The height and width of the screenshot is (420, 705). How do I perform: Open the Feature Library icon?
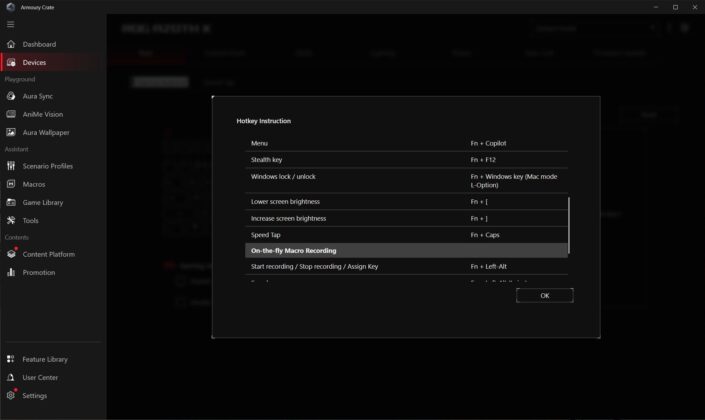point(11,359)
